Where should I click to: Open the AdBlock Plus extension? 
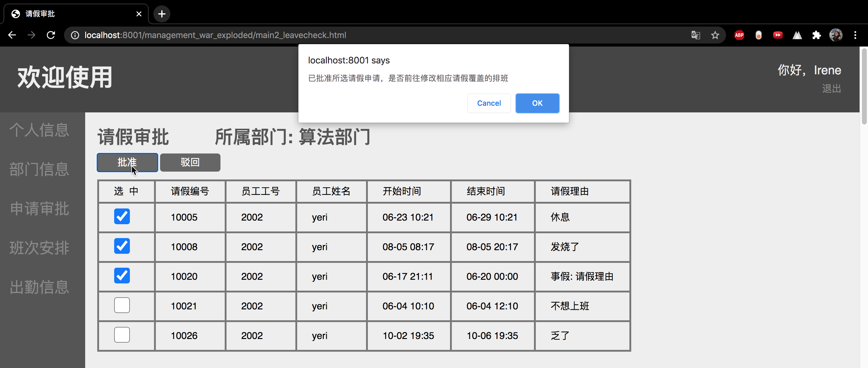(739, 35)
